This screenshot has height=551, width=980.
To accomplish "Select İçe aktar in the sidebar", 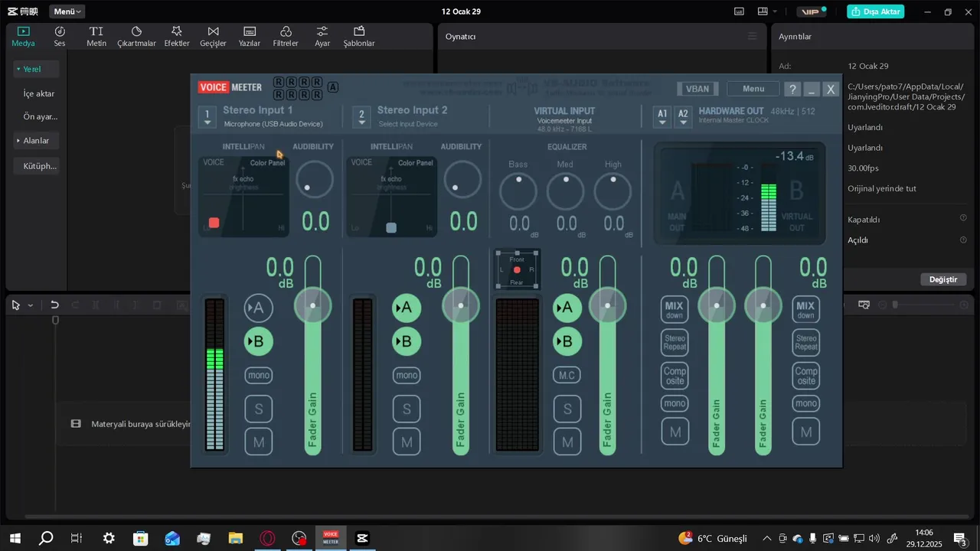I will tap(39, 93).
